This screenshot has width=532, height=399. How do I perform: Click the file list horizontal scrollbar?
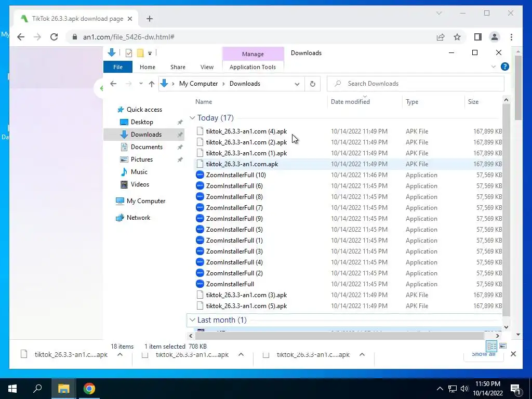click(x=339, y=336)
